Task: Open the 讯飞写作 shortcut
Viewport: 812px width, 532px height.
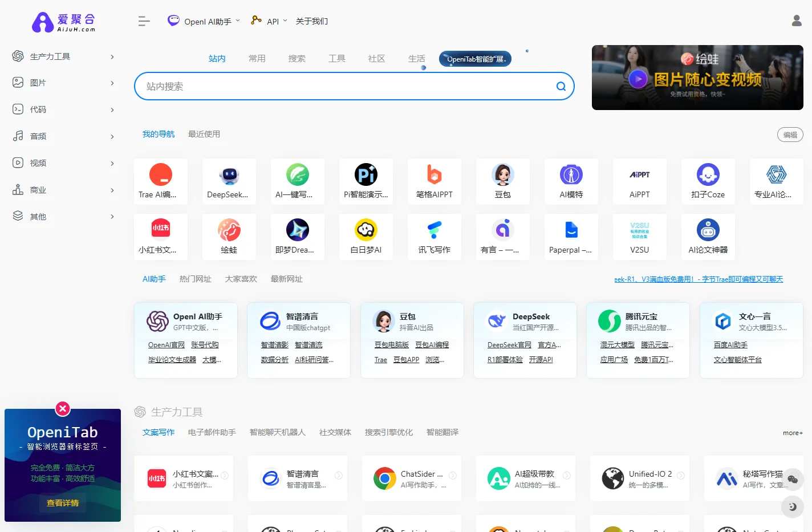Action: coord(435,237)
